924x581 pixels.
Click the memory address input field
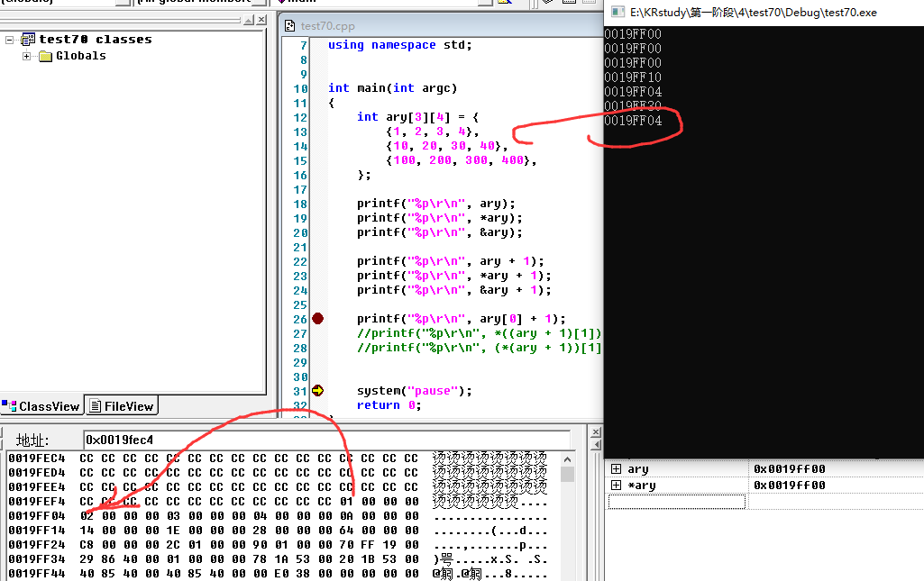[x=325, y=440]
